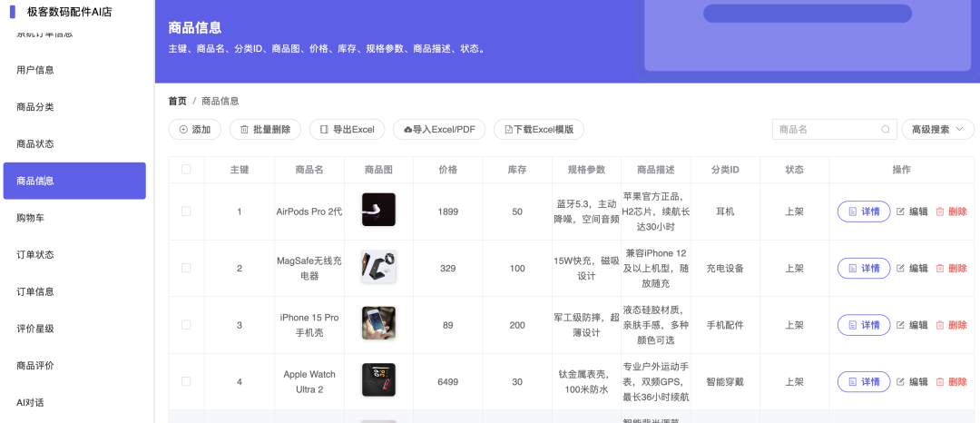
Task: Click the 下载Excel模版 button
Action: pyautogui.click(x=539, y=129)
